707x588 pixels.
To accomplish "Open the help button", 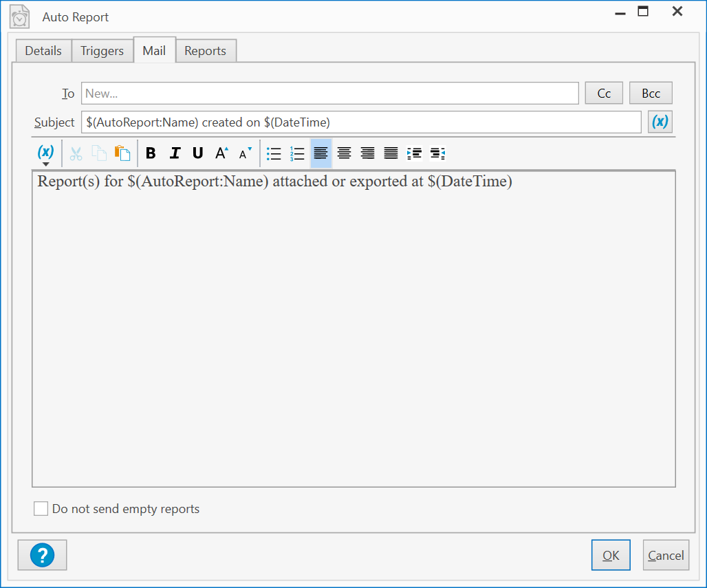I will [x=42, y=555].
